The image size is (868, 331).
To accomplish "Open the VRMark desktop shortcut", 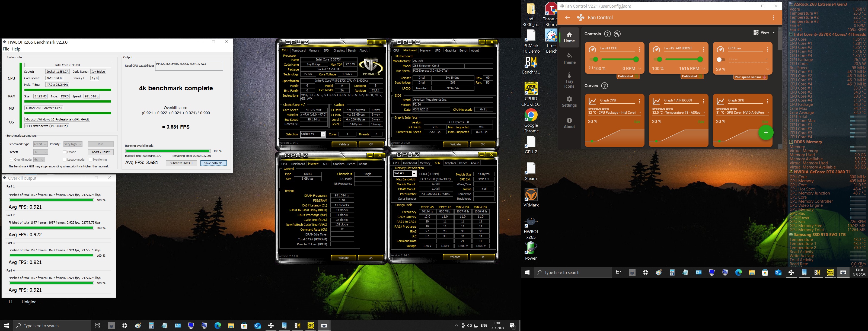I will click(531, 198).
